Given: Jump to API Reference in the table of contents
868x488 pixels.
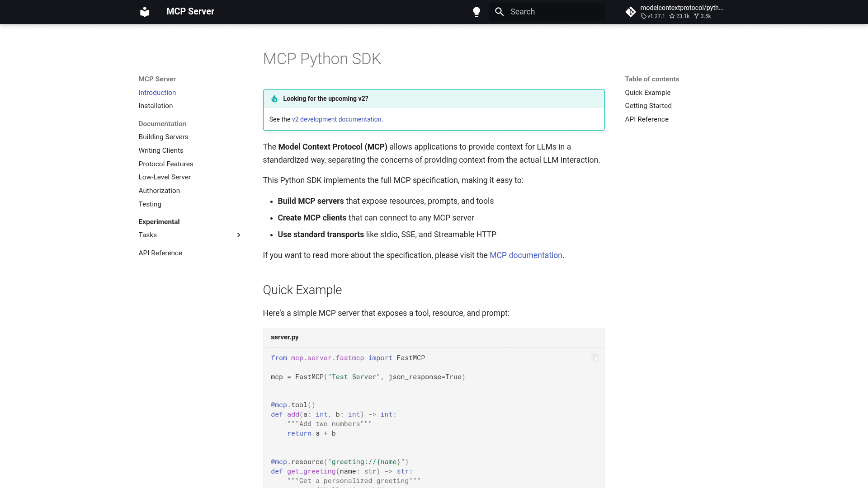Looking at the screenshot, I should (x=646, y=119).
